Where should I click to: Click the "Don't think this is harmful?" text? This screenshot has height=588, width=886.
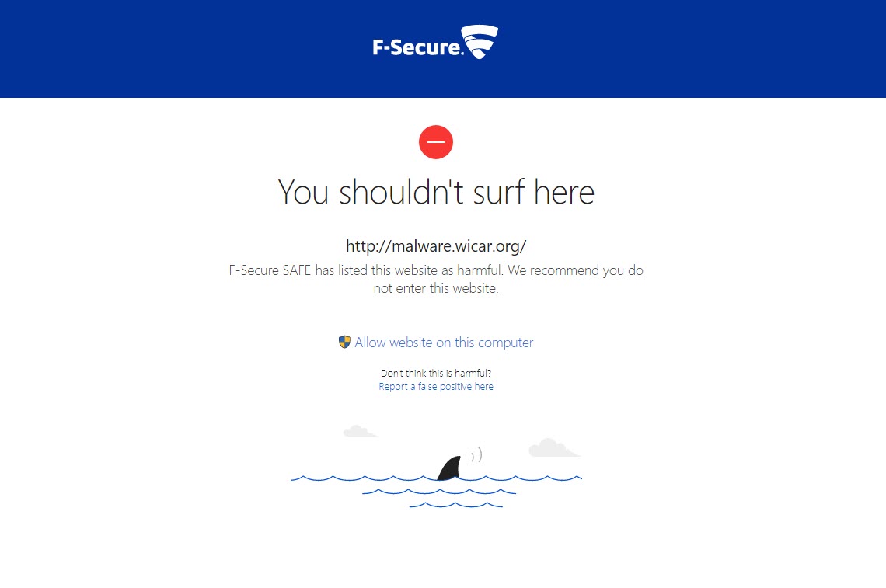[x=436, y=374]
